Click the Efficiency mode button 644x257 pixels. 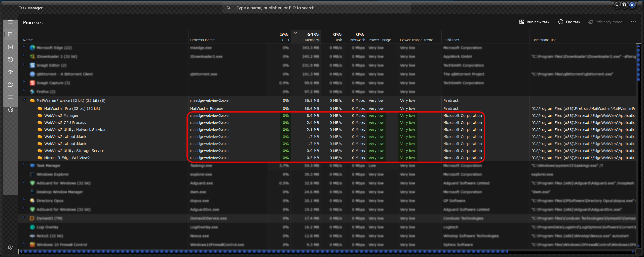click(605, 22)
